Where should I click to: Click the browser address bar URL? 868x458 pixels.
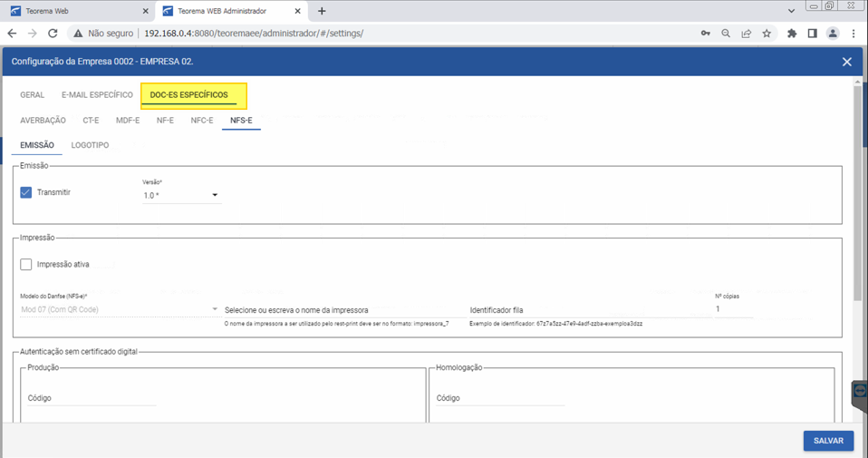click(x=254, y=34)
